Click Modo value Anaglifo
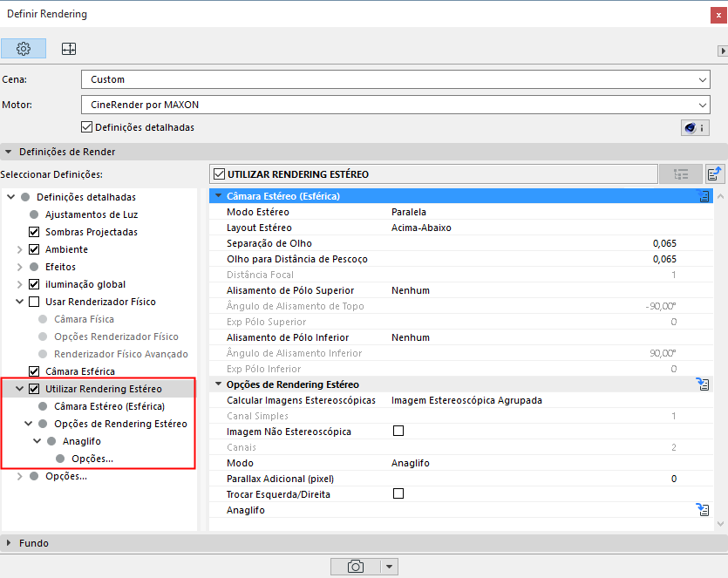 click(x=411, y=463)
